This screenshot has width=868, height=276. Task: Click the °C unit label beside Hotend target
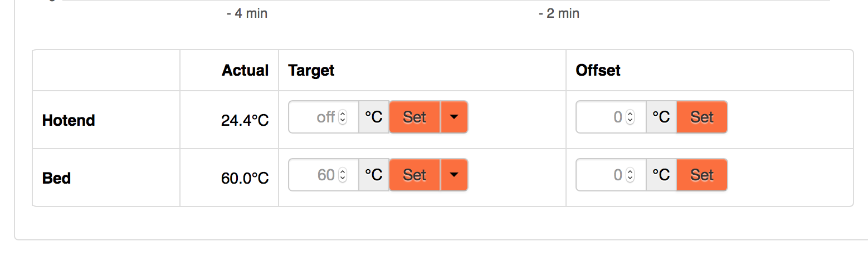pyautogui.click(x=373, y=117)
